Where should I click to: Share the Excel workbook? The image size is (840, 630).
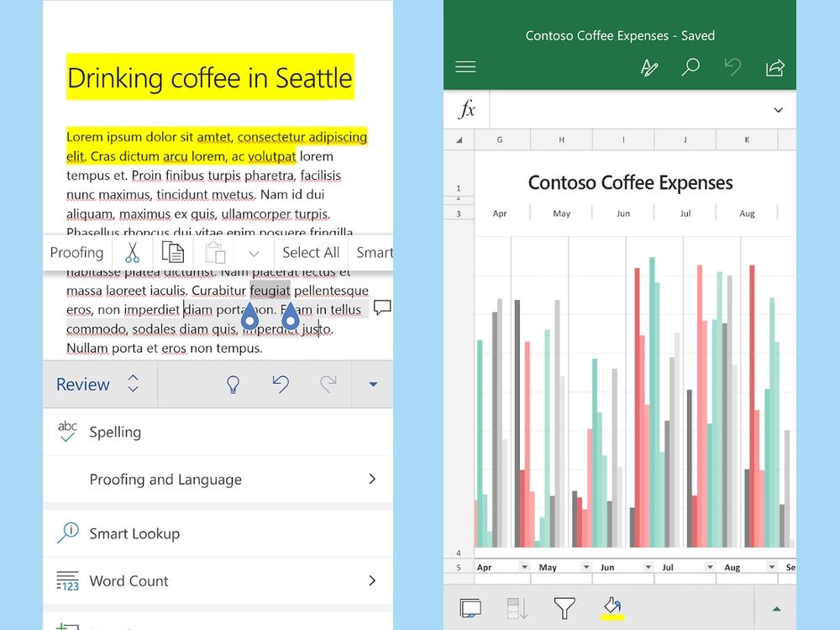775,67
